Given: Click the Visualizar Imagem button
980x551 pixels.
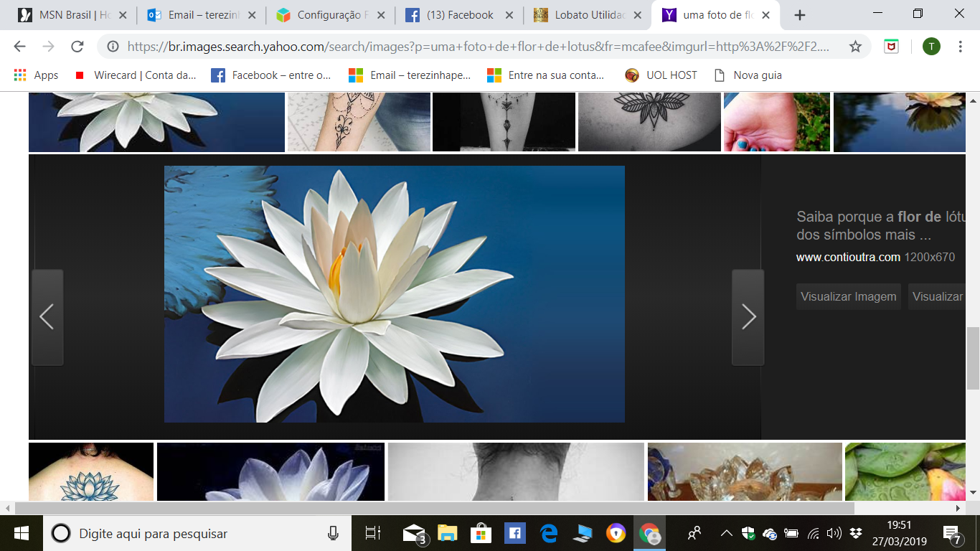Looking at the screenshot, I should (849, 296).
